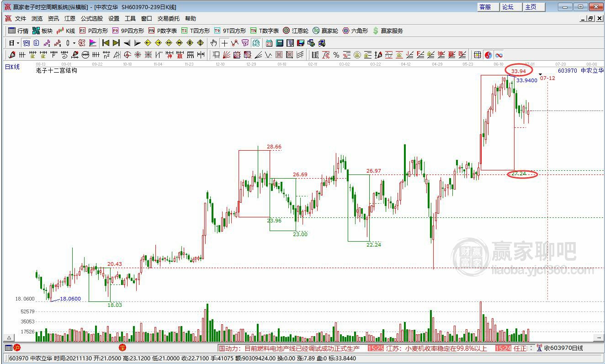Click the 33.94 peak price label
605x364 pixels.
coord(519,71)
